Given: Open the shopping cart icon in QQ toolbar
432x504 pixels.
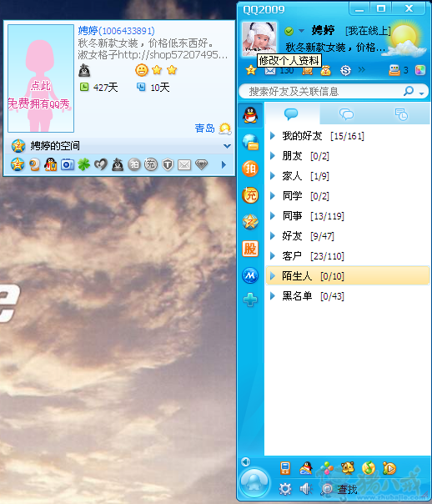Looking at the screenshot, I should click(308, 70).
